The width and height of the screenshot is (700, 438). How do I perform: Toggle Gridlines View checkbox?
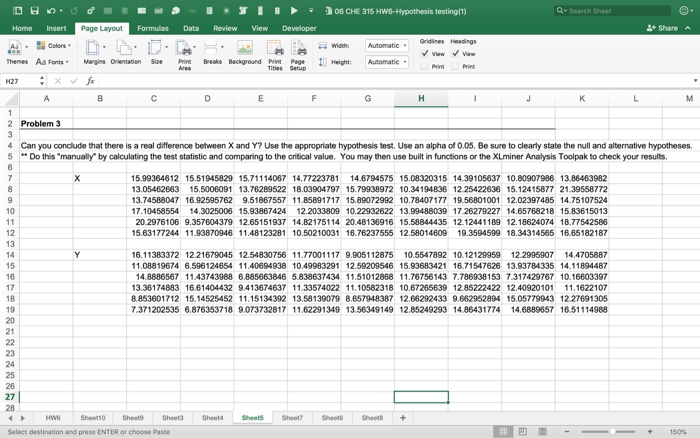[x=425, y=54]
